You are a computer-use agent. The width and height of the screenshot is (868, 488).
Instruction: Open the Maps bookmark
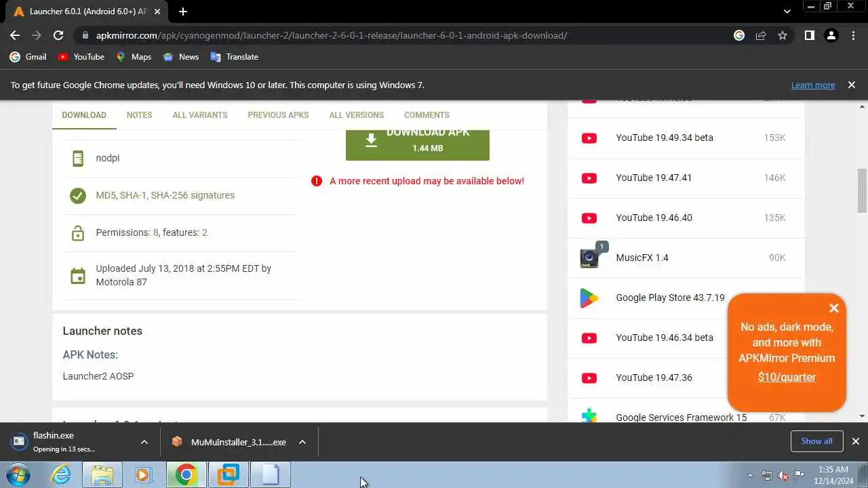pos(134,57)
